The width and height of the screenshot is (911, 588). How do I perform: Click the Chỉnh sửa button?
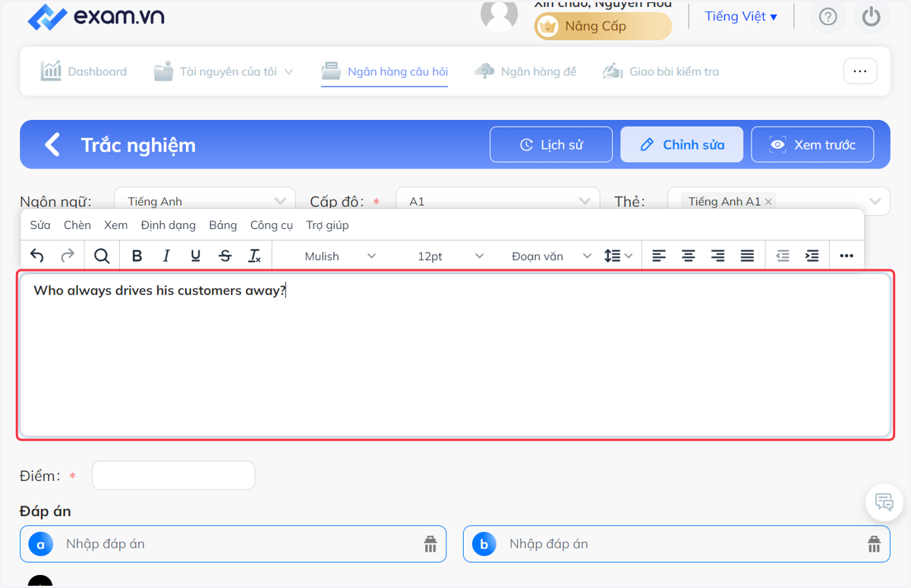click(682, 144)
